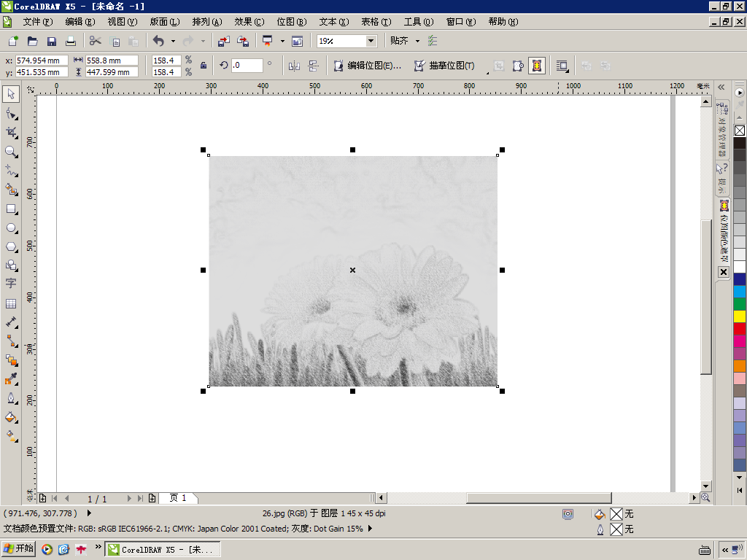Select the Table tool
Image resolution: width=747 pixels, height=560 pixels.
coord(11,303)
